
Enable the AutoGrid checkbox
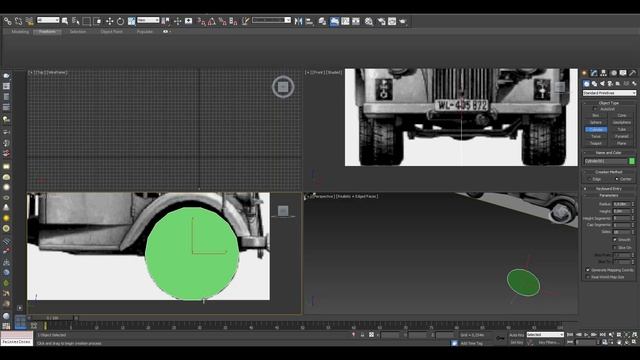click(x=595, y=109)
